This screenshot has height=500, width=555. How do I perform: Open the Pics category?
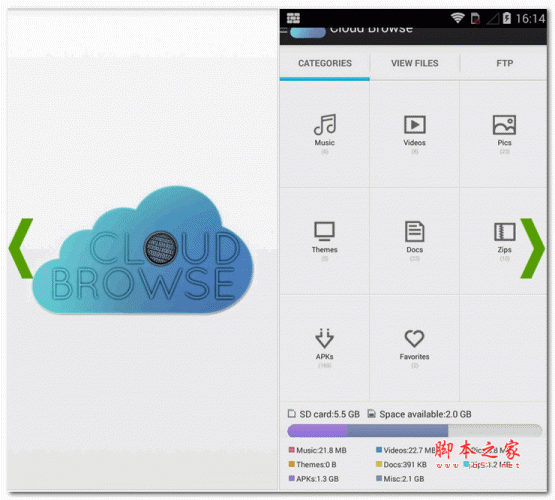pyautogui.click(x=504, y=134)
